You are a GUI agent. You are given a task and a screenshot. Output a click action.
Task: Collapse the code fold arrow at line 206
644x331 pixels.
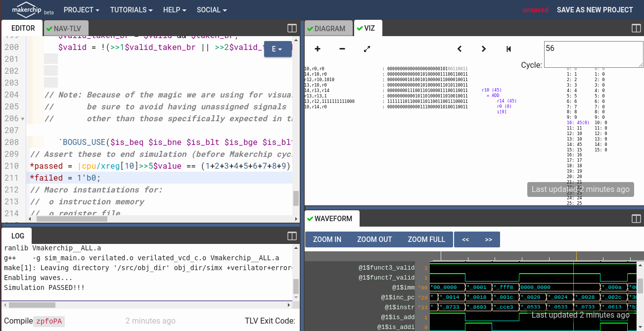click(23, 119)
